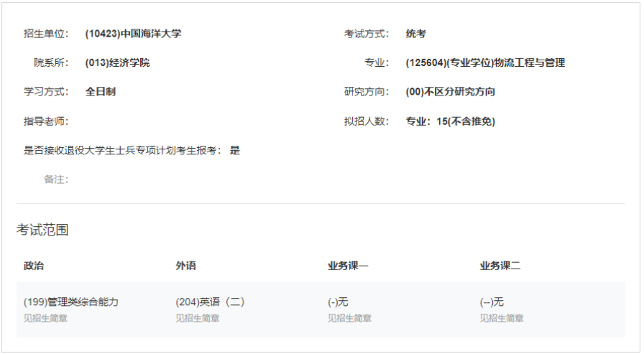Screen dimensions: 644x354
Task: Click the 政治 column header
Action: [x=34, y=266]
